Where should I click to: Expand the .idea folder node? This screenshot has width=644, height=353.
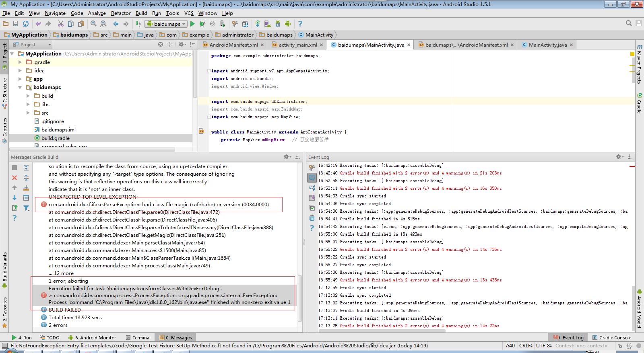[x=20, y=70]
